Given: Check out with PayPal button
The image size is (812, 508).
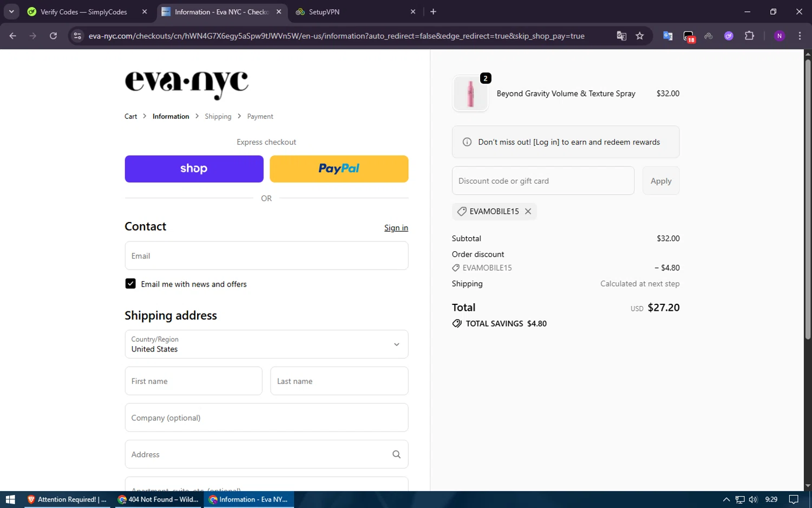Looking at the screenshot, I should (339, 169).
